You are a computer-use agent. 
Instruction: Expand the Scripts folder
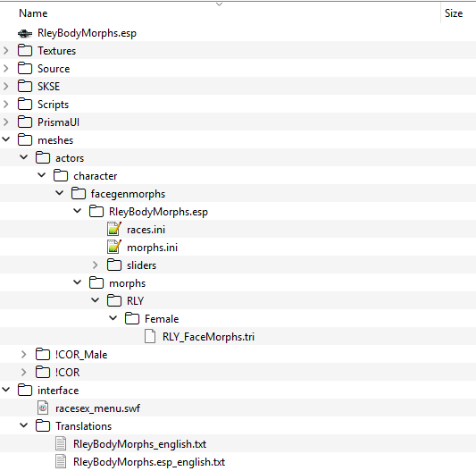pos(5,105)
